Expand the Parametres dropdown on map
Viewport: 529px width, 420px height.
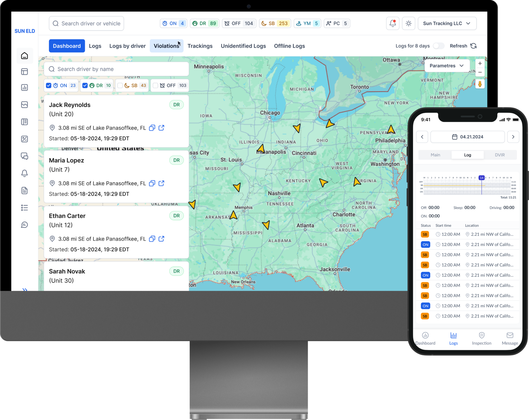[x=447, y=65]
